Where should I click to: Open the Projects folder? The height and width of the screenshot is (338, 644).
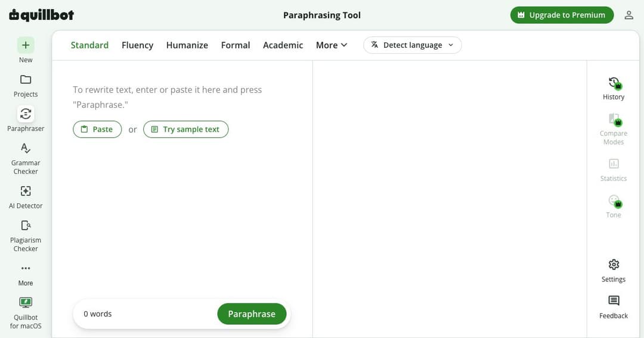pos(26,86)
